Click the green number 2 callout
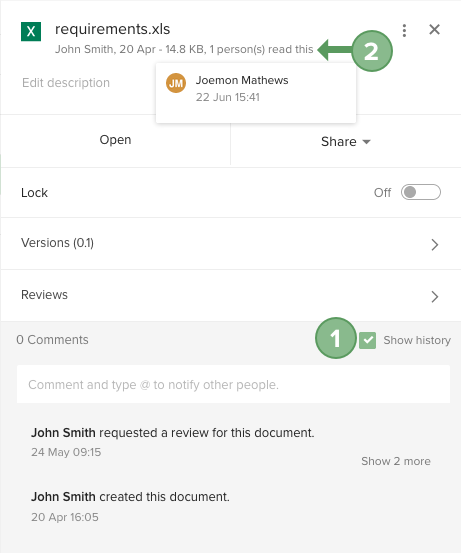 click(x=372, y=51)
